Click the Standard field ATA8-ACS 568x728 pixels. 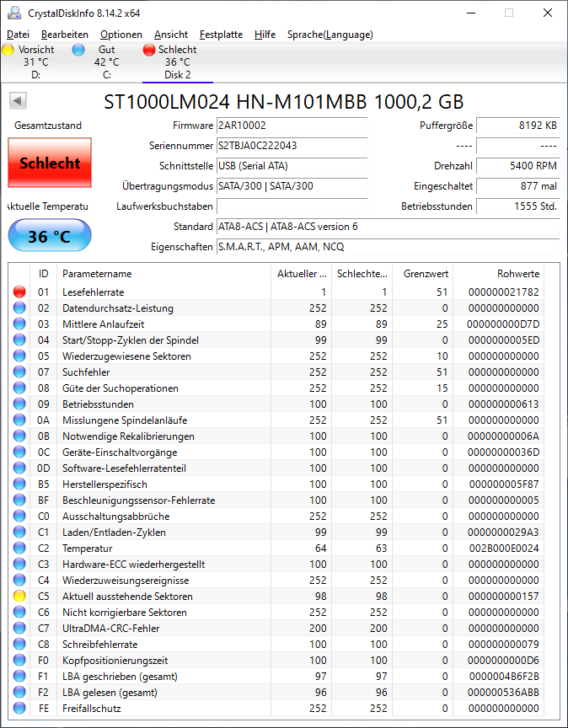click(388, 227)
